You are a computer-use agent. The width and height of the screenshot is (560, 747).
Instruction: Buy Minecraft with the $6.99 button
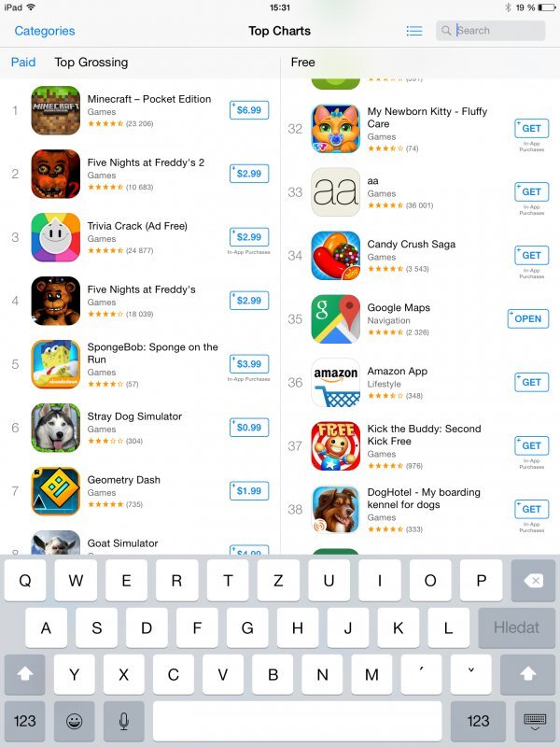(249, 110)
